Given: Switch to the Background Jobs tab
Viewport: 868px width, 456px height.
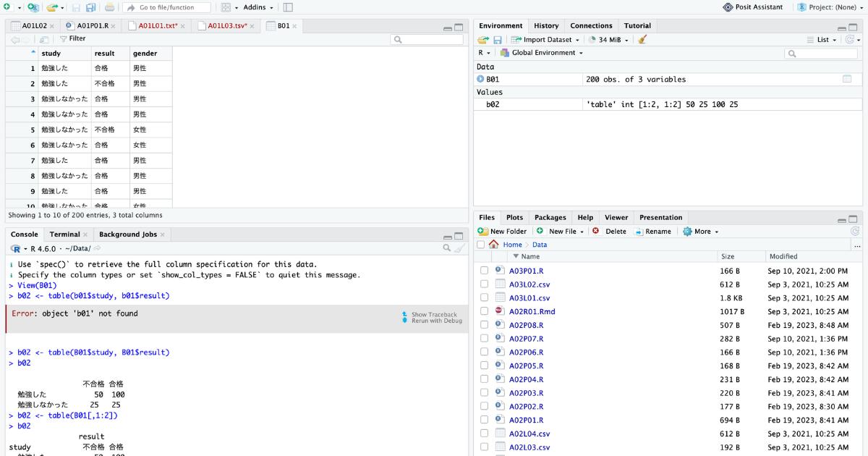Looking at the screenshot, I should coord(128,235).
